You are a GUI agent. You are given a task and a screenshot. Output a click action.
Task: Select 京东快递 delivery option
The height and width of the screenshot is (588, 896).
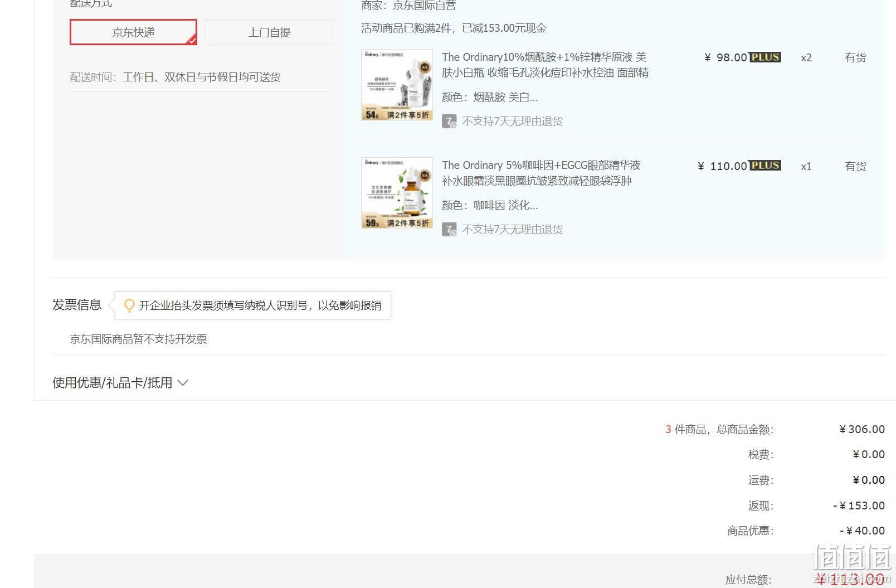coord(133,32)
